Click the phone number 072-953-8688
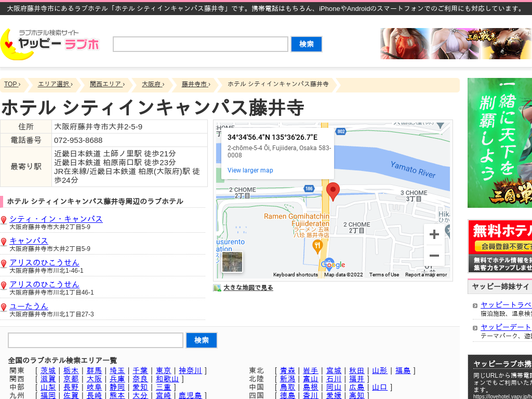The width and height of the screenshot is (532, 399). (78, 140)
